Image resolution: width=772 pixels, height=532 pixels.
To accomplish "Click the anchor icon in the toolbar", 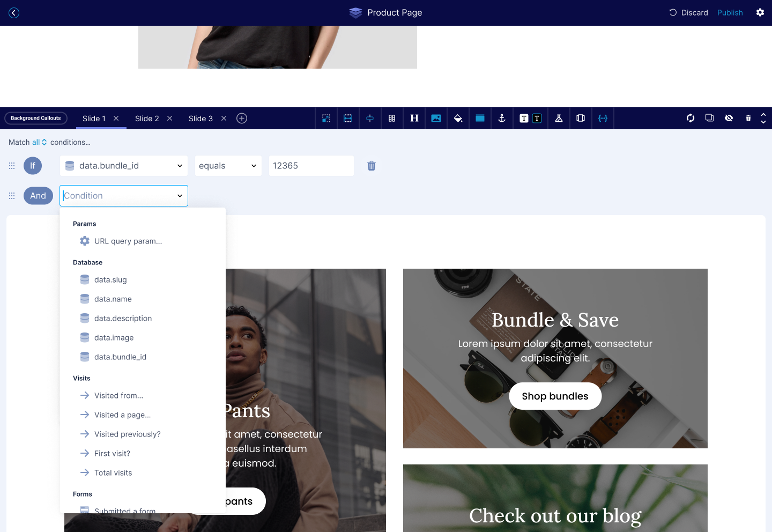I will coord(502,119).
